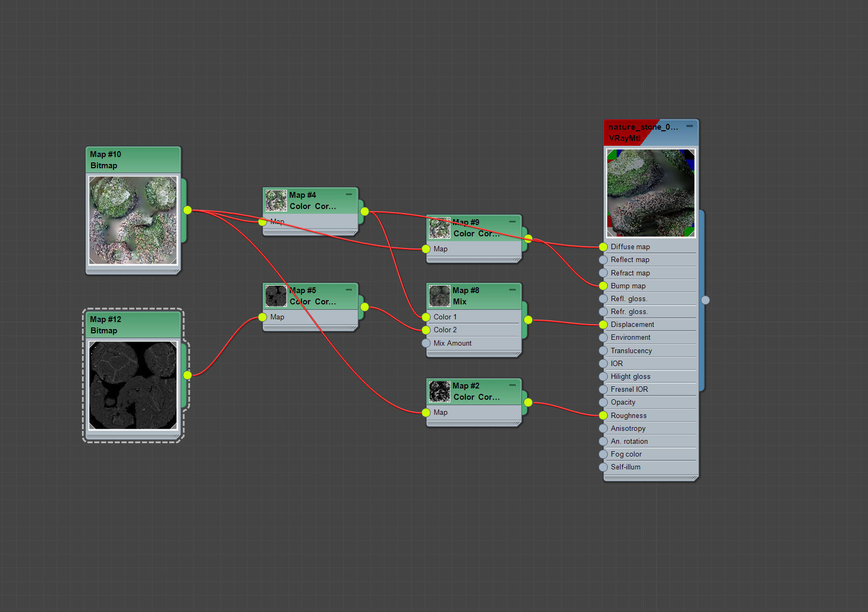Select the Fresnel IOR slot on VRayMtl

pyautogui.click(x=651, y=390)
